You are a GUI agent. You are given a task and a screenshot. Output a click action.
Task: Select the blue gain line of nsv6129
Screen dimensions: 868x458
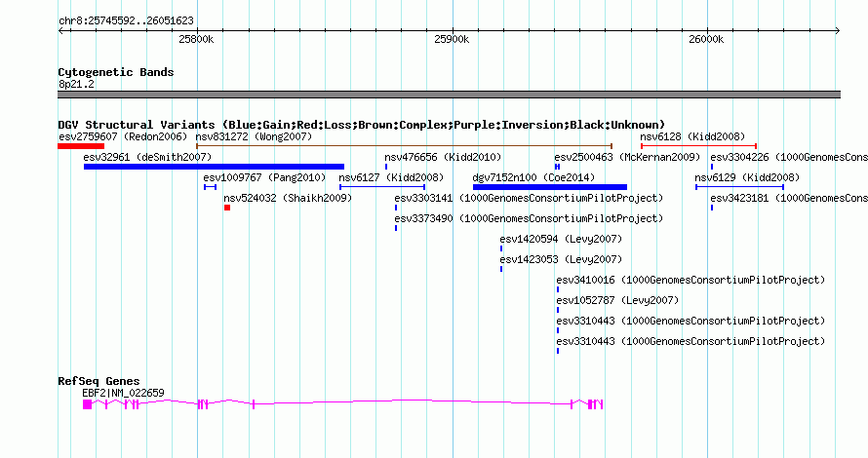pyautogui.click(x=739, y=187)
